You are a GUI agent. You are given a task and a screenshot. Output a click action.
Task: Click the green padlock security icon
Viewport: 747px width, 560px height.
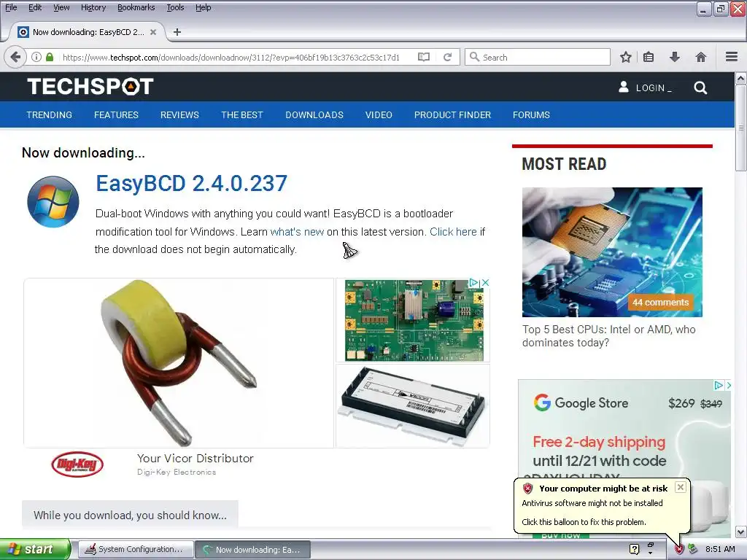click(x=50, y=57)
